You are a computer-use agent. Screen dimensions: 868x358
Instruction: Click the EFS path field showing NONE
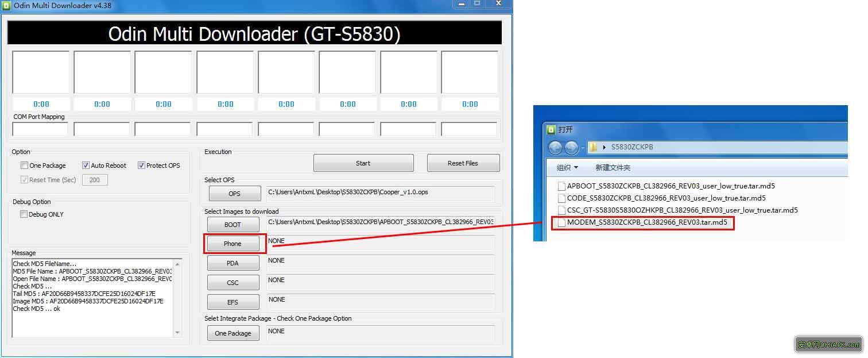[x=380, y=302]
